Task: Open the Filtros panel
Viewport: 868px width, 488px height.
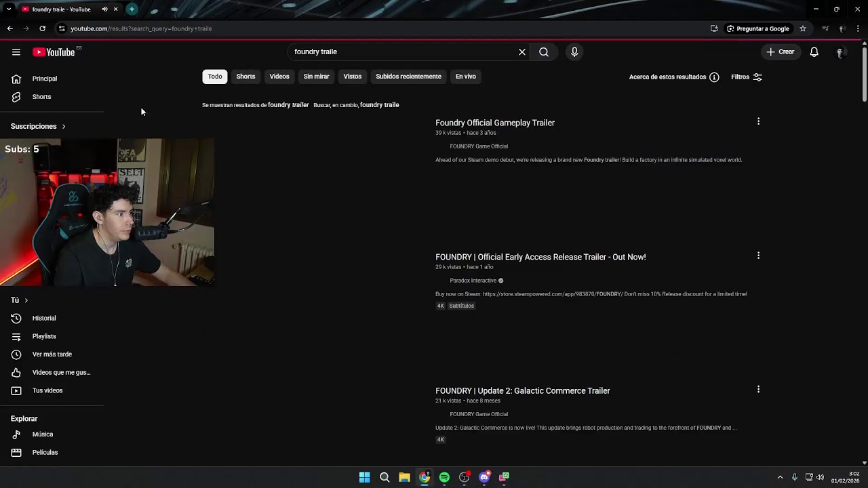Action: click(x=747, y=77)
